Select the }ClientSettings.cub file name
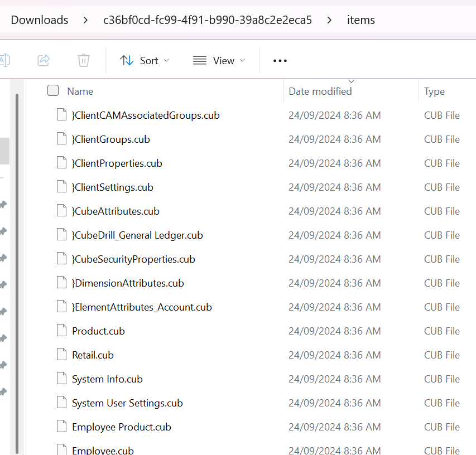The height and width of the screenshot is (455, 476). coord(112,187)
